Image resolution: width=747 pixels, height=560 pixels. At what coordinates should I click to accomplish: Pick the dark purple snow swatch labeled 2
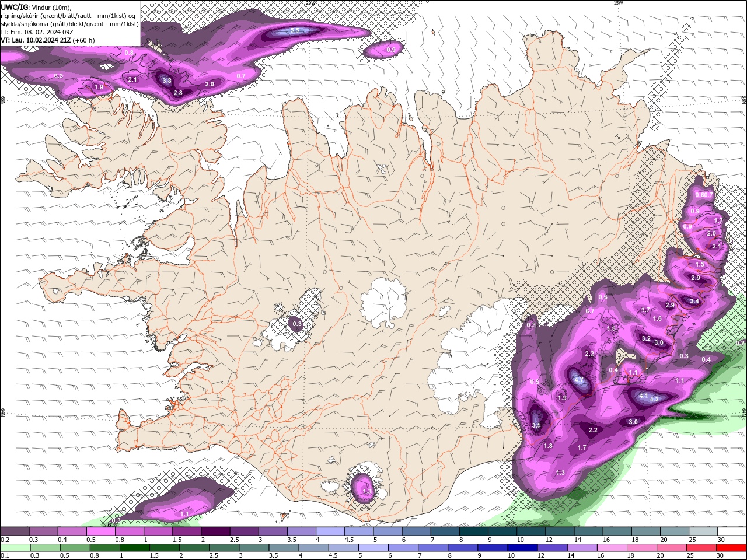pyautogui.click(x=215, y=531)
